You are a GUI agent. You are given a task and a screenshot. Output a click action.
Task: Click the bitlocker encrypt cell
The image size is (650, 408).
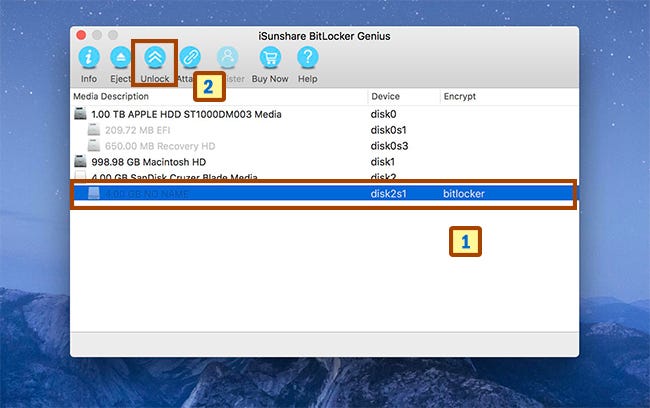click(x=464, y=194)
